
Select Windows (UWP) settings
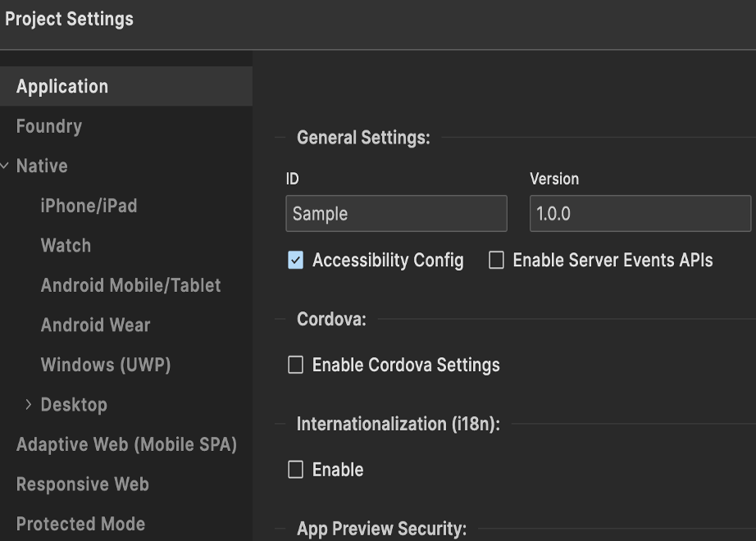pyautogui.click(x=106, y=365)
